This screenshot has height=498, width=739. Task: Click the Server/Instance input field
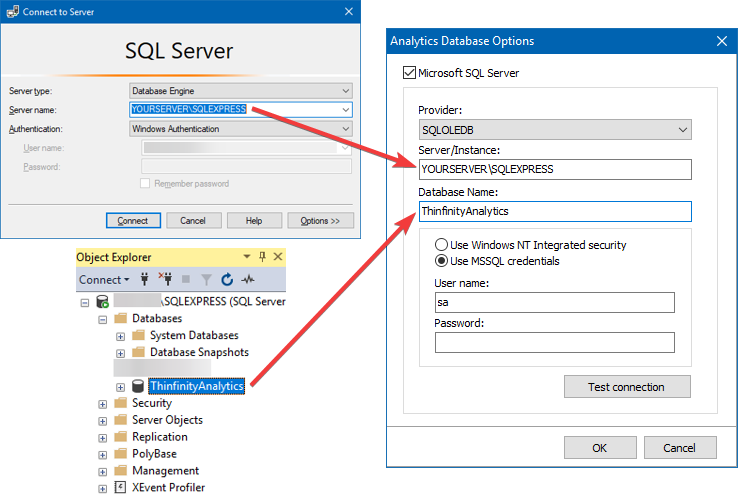555,169
